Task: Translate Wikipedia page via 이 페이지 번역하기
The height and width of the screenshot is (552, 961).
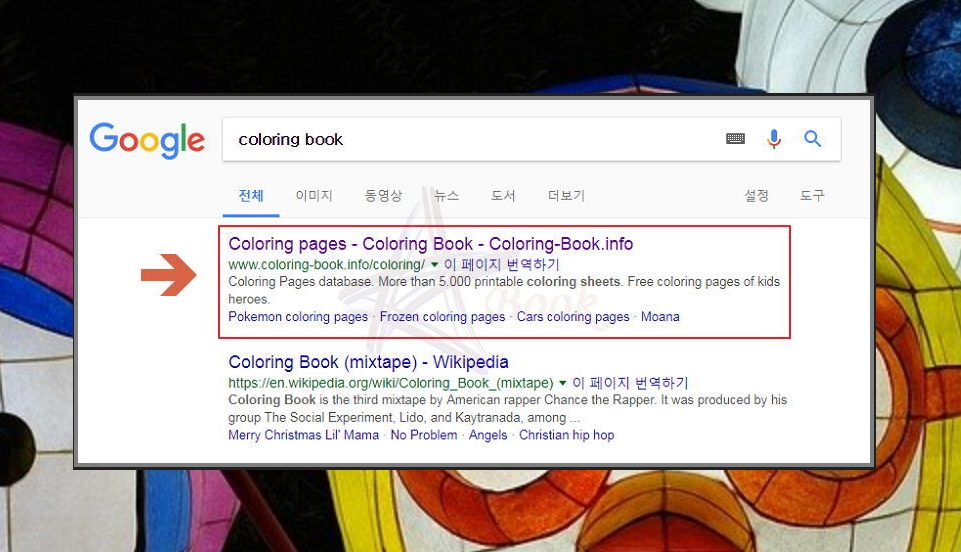Action: coord(630,383)
